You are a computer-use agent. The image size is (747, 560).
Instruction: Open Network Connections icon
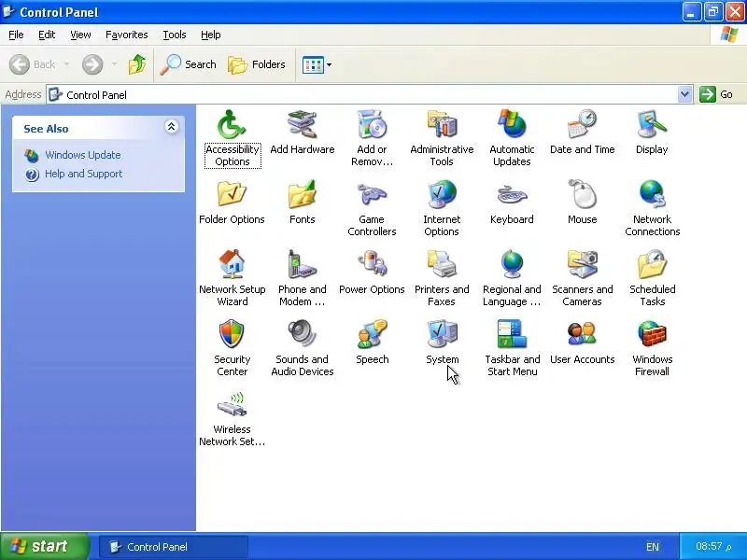(x=652, y=194)
